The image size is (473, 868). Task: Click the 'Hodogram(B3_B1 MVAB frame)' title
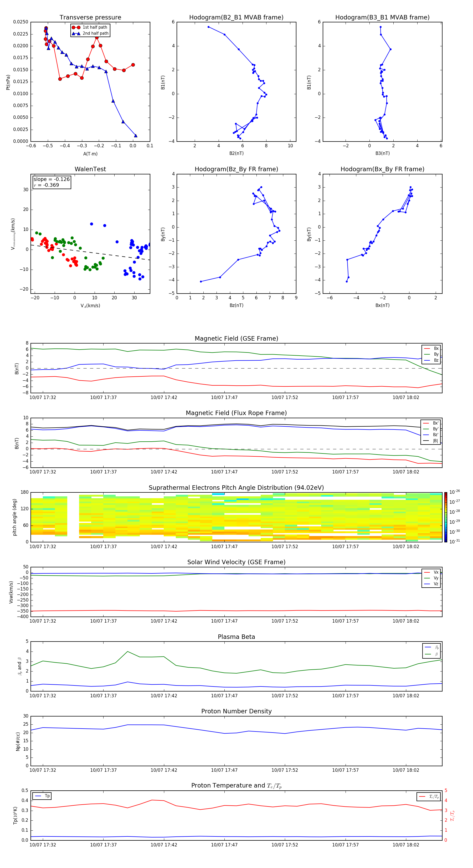[382, 18]
